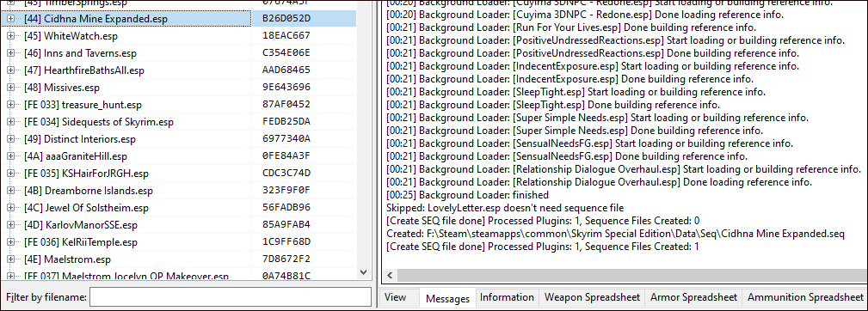Expand the Sidequests of Skyrim.esp node
The image size is (868, 311).
[11, 121]
